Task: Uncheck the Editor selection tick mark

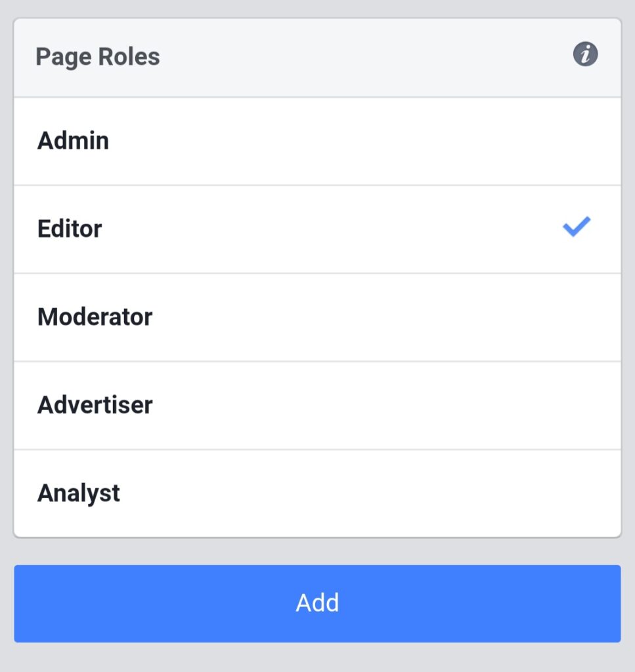Action: [577, 226]
